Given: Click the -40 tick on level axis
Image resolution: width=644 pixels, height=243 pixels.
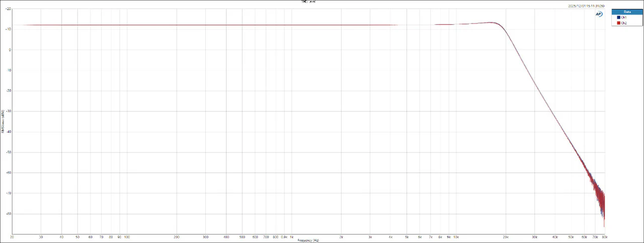Looking at the screenshot, I should pos(9,132).
